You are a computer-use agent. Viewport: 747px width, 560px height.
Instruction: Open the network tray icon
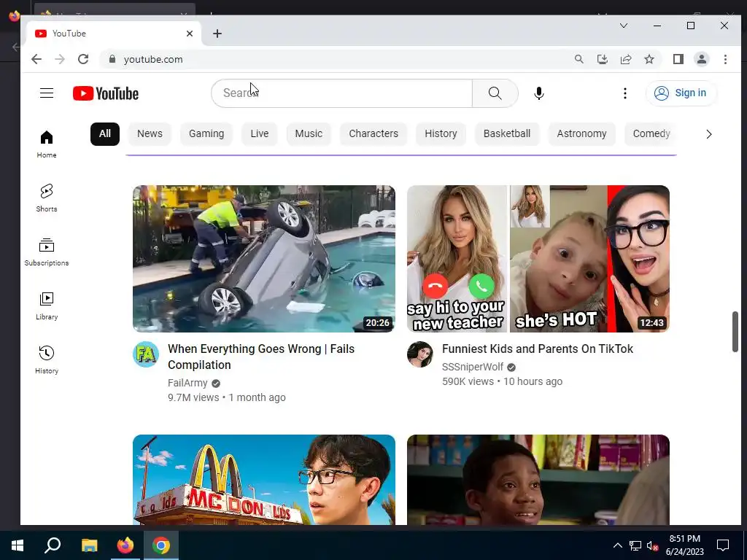635,545
